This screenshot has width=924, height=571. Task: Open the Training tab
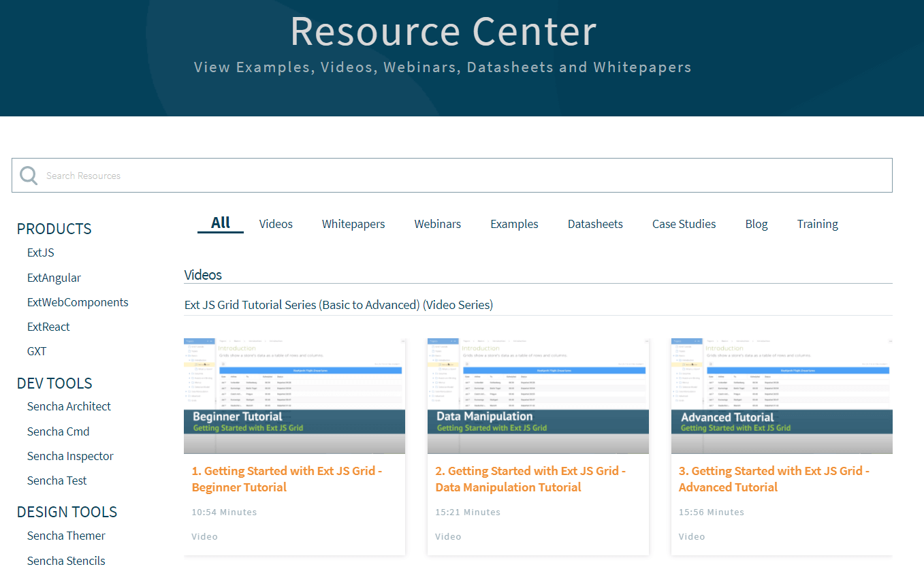(x=818, y=224)
